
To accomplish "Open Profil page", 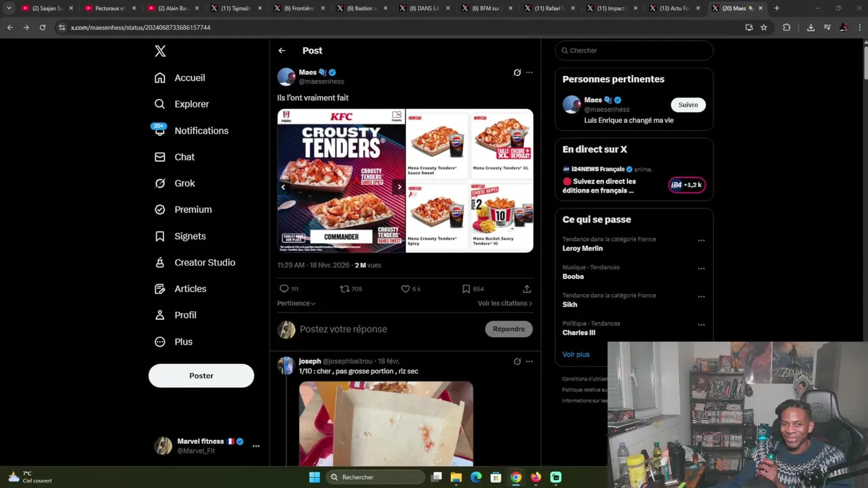I will [x=175, y=316].
